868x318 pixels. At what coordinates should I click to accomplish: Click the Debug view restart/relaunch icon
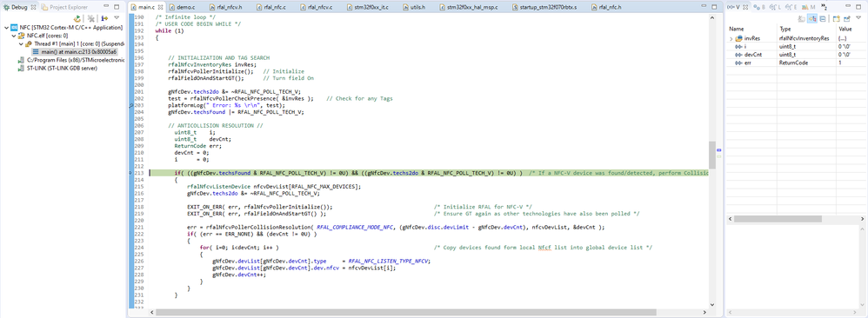pyautogui.click(x=77, y=18)
